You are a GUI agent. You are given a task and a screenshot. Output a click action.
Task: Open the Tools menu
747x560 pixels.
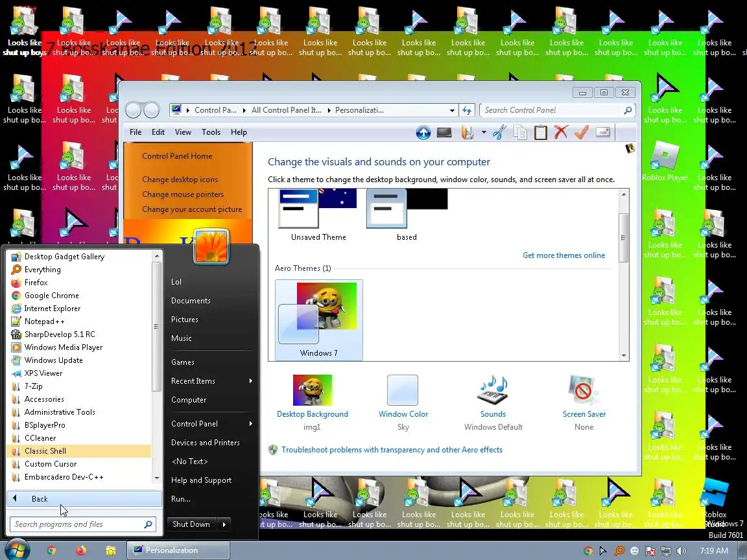(x=211, y=132)
